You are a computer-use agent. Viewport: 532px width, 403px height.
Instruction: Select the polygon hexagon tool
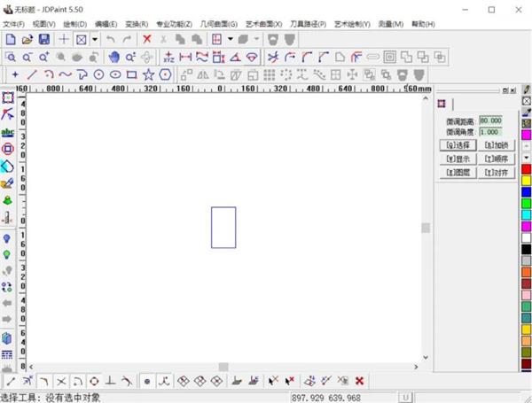point(165,74)
